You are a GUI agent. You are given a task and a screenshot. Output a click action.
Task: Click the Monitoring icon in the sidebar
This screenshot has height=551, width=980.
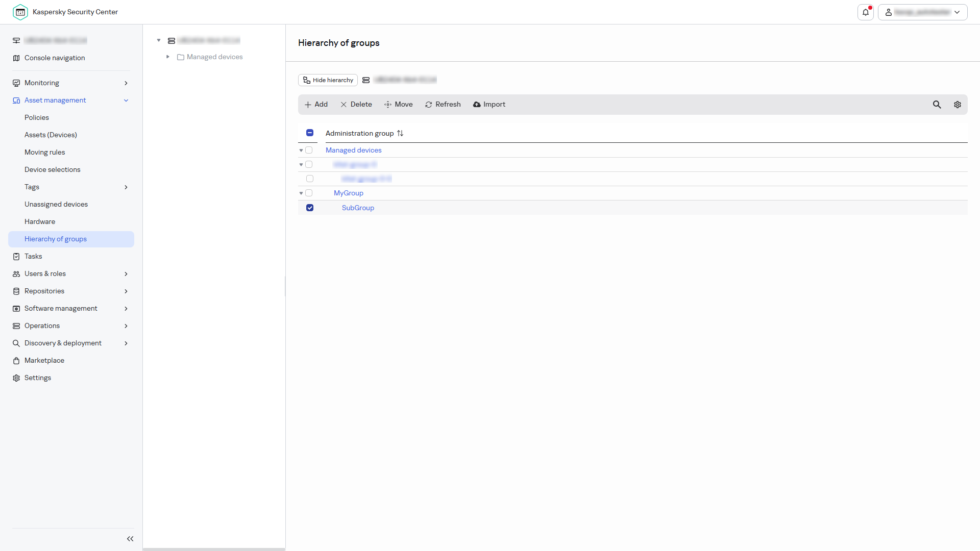click(16, 83)
